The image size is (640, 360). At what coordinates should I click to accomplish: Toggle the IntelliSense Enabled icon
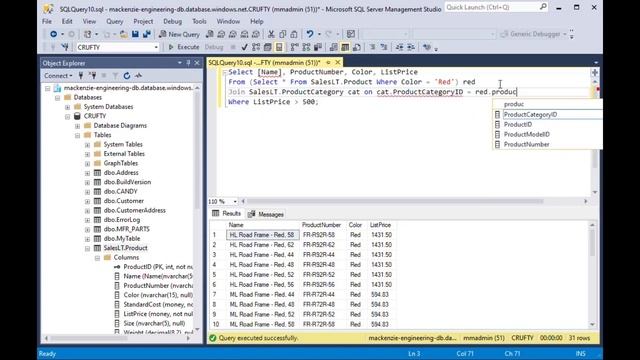[x=279, y=47]
